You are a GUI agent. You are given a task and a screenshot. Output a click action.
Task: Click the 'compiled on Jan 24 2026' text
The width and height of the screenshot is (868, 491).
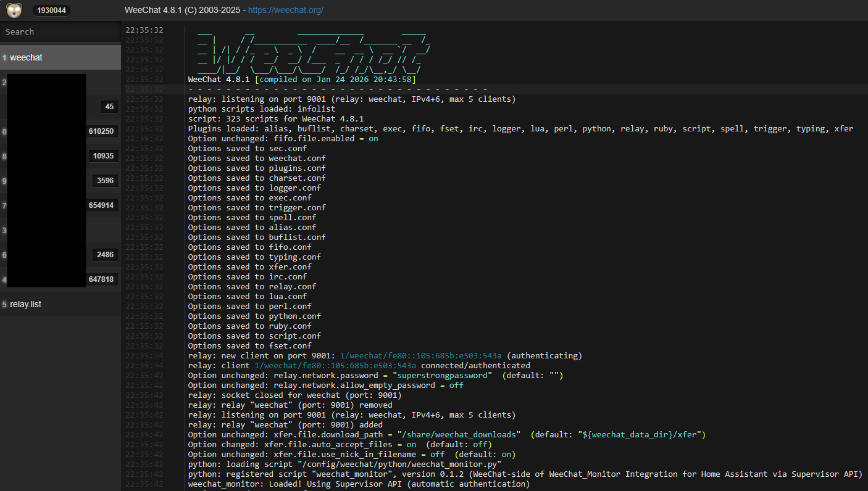[x=338, y=80]
